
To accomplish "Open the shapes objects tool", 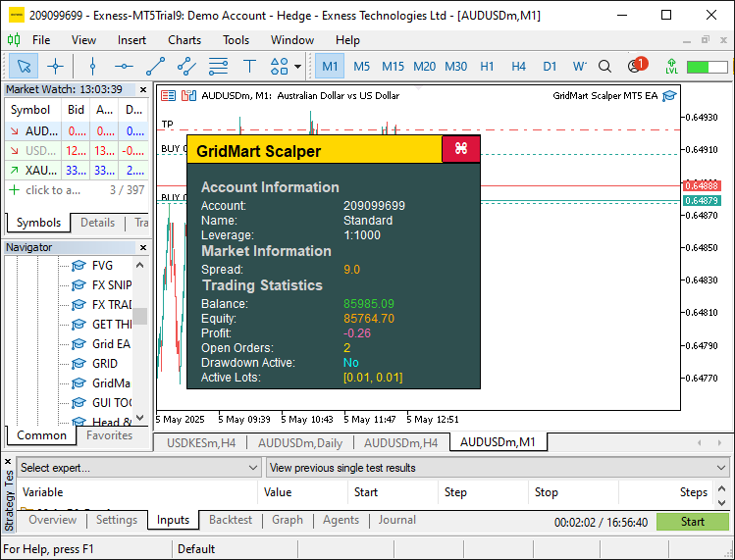I will 280,66.
